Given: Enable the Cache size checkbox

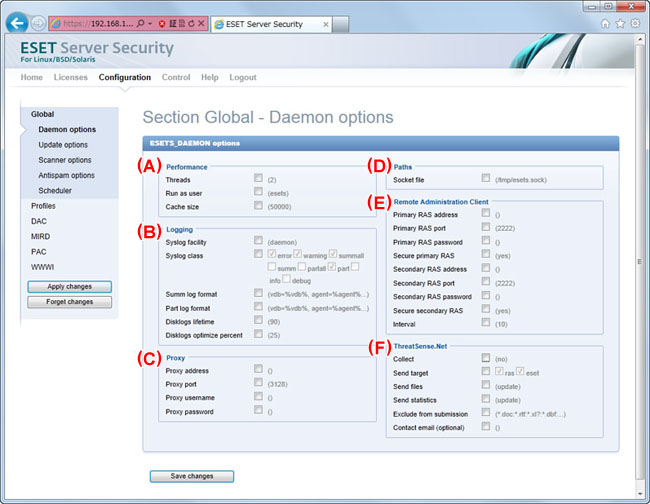Looking at the screenshot, I should [x=258, y=205].
